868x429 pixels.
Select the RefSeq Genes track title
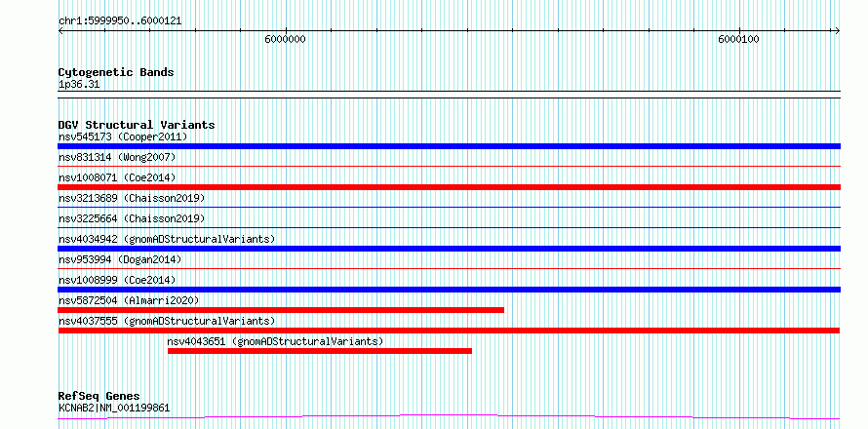pyautogui.click(x=99, y=397)
